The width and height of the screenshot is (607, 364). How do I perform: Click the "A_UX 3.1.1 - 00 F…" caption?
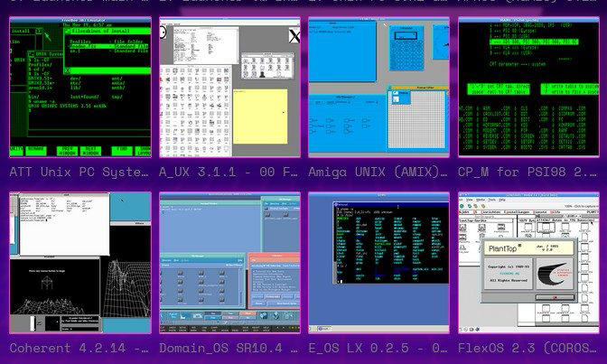[x=229, y=173]
